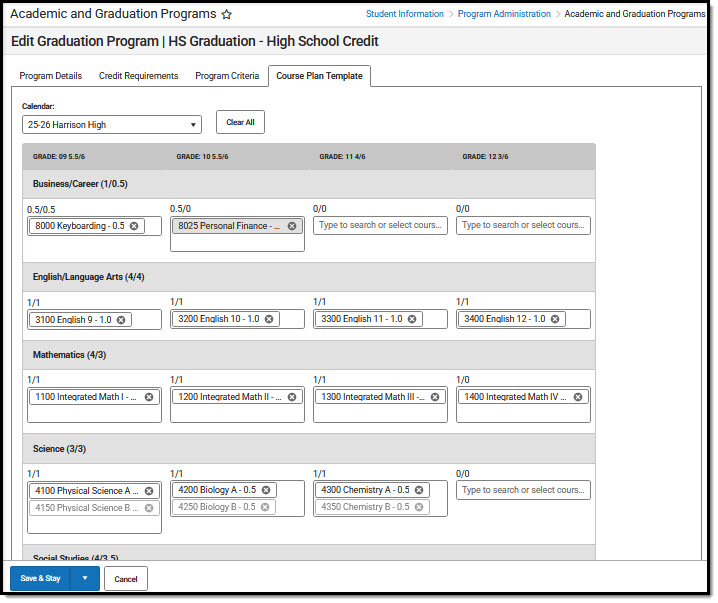Click Save & Stay button
718x603 pixels.
pos(40,578)
